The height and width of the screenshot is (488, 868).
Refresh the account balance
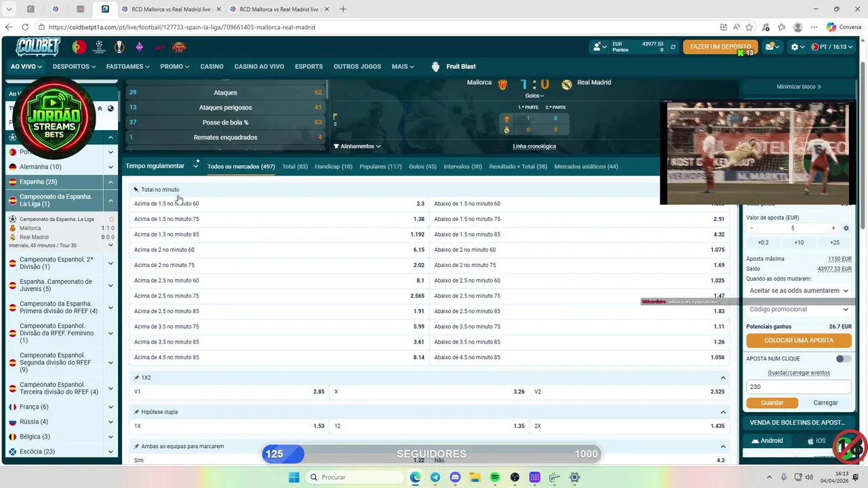pos(673,47)
